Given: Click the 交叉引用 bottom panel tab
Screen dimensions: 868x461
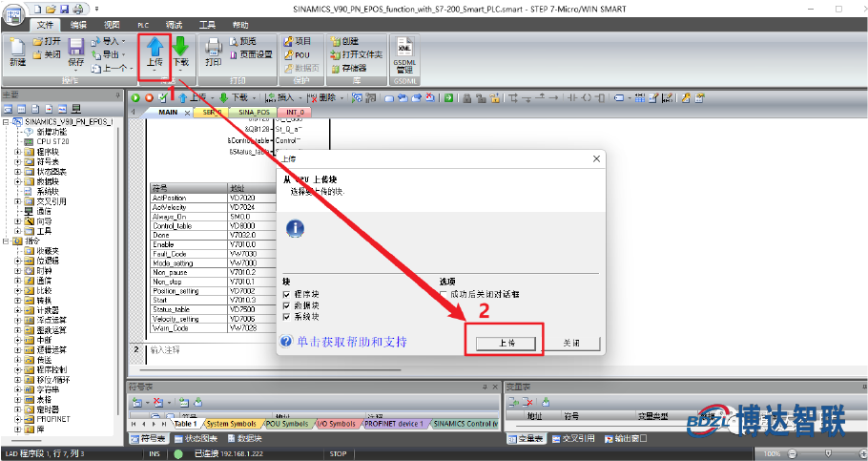Looking at the screenshot, I should (572, 438).
